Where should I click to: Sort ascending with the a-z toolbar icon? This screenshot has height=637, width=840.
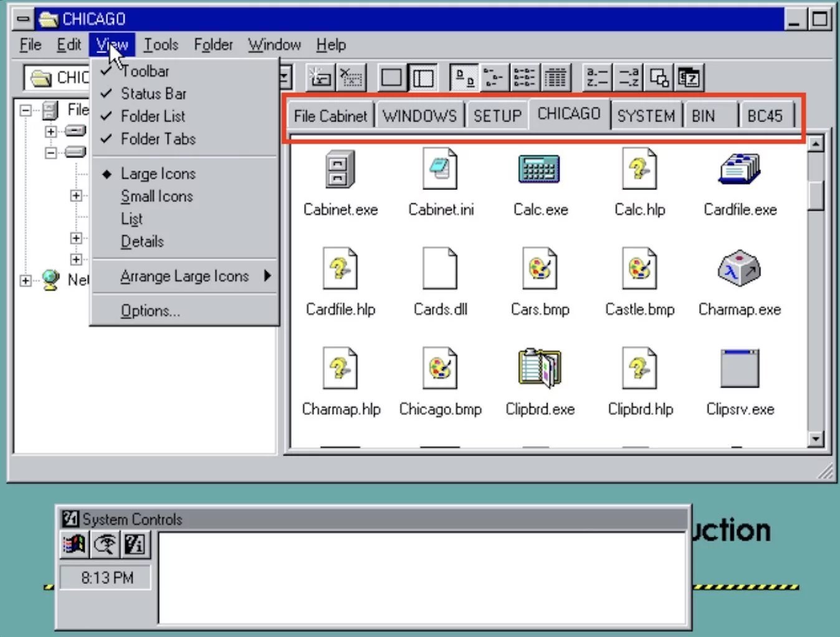(x=597, y=78)
